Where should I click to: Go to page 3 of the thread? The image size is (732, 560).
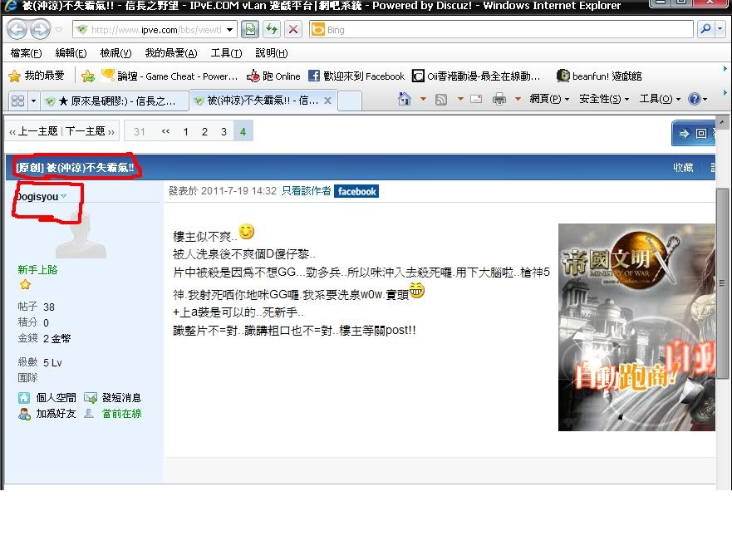click(x=224, y=131)
